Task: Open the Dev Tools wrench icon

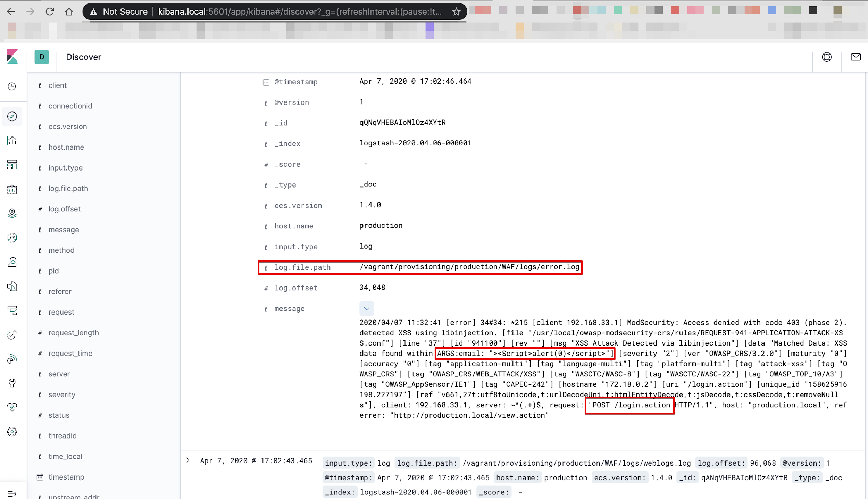Action: pyautogui.click(x=12, y=383)
